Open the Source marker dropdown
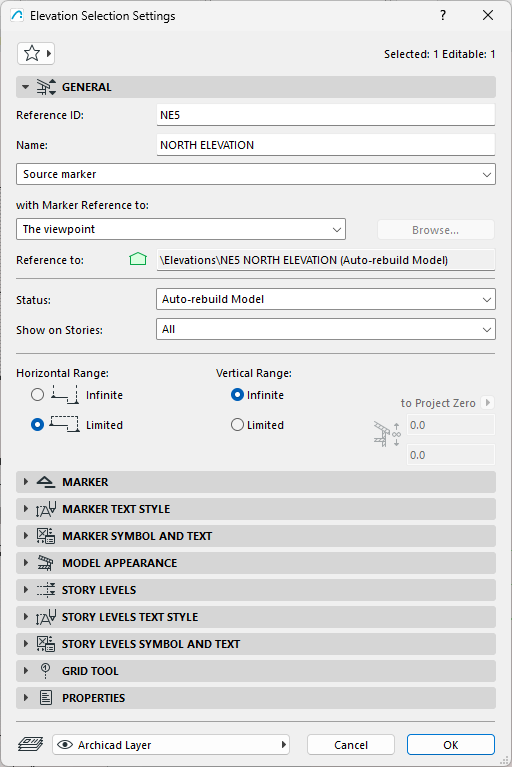 tap(256, 174)
